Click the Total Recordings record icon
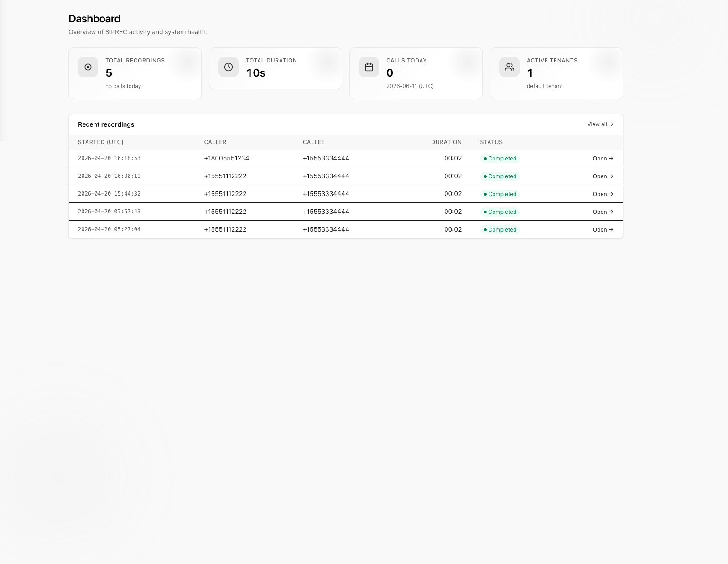Image resolution: width=728 pixels, height=564 pixels. [88, 67]
